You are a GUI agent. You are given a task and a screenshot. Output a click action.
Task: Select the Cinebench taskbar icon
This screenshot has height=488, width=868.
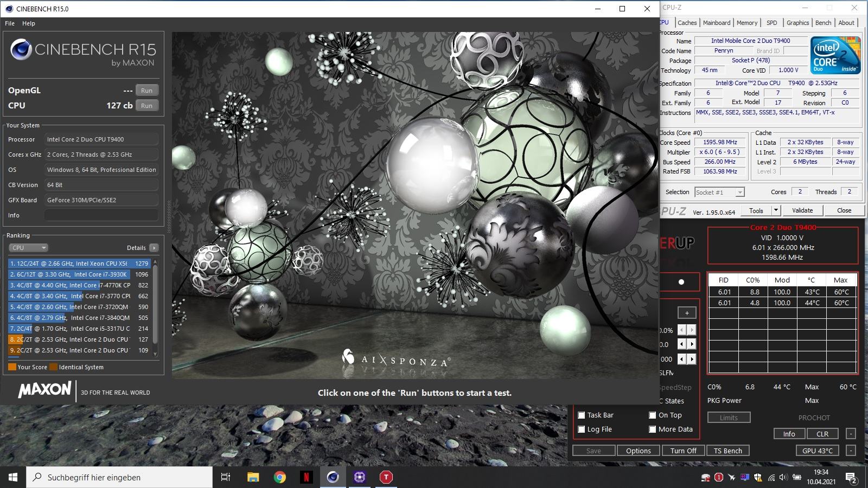(333, 477)
